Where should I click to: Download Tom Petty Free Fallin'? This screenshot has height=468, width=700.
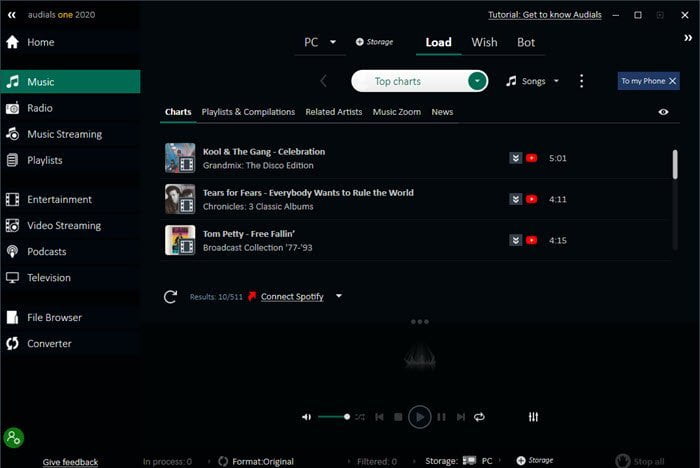(x=516, y=240)
